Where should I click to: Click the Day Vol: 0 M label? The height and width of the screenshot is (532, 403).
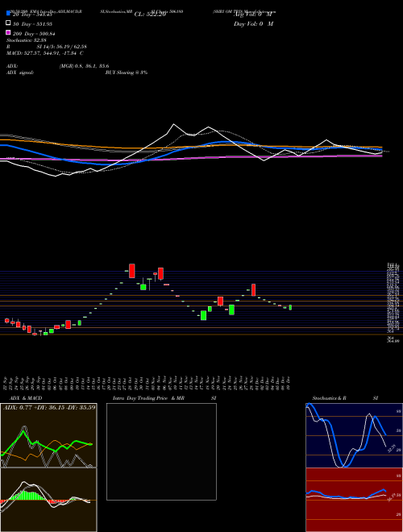click(253, 23)
